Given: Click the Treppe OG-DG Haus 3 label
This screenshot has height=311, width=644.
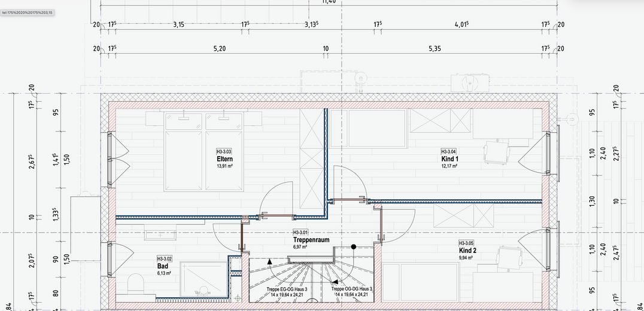Looking at the screenshot, I should 352,289.
